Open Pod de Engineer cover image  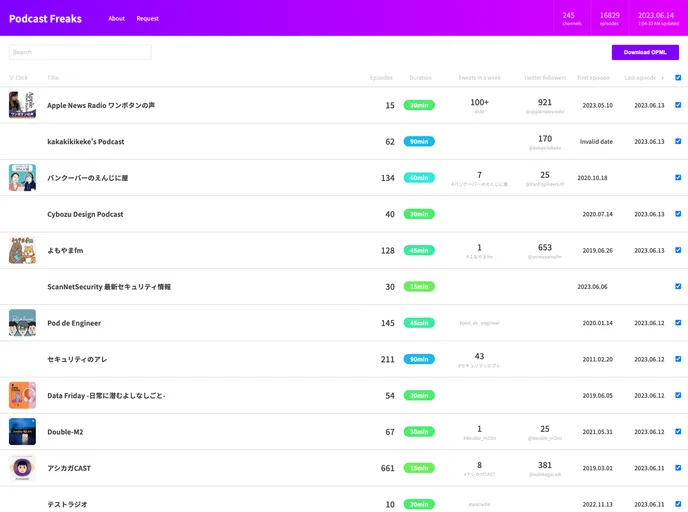(x=22, y=323)
